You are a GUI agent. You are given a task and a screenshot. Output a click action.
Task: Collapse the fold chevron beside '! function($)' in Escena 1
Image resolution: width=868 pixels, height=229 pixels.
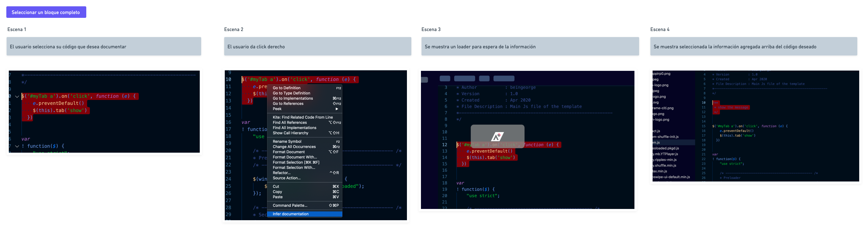(x=17, y=146)
